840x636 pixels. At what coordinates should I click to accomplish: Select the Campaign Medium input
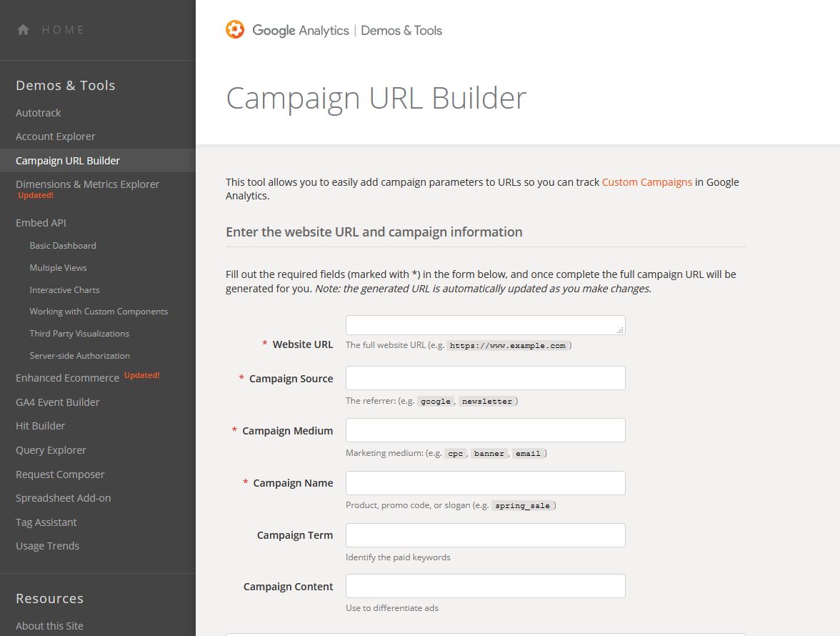coord(485,430)
